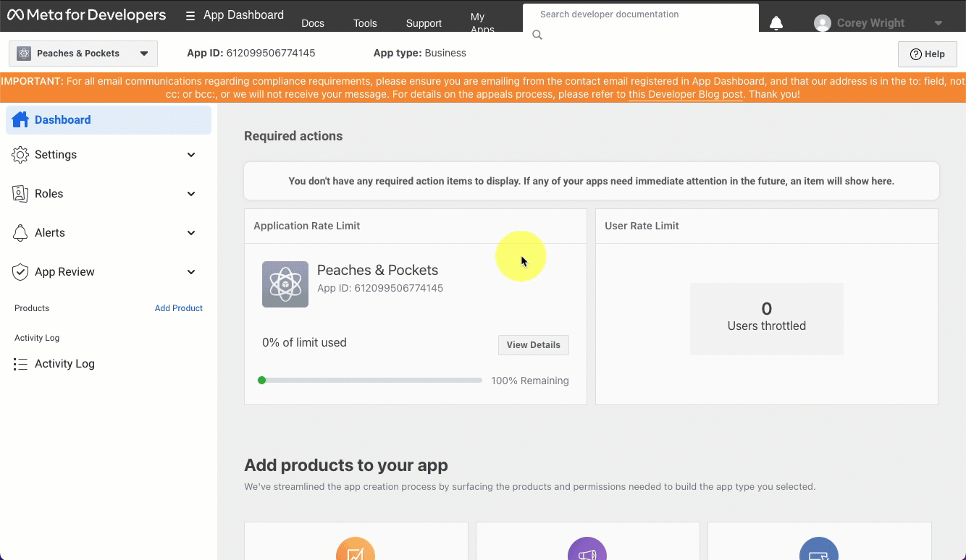Open the notifications bell icon

tap(776, 23)
